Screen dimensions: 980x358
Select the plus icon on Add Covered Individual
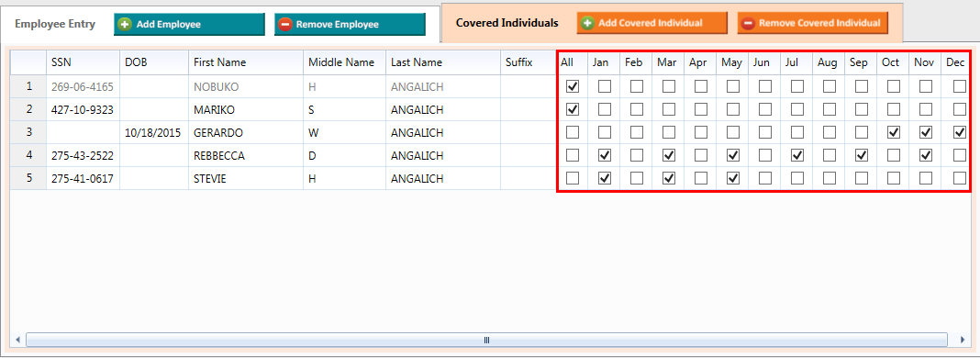click(587, 23)
